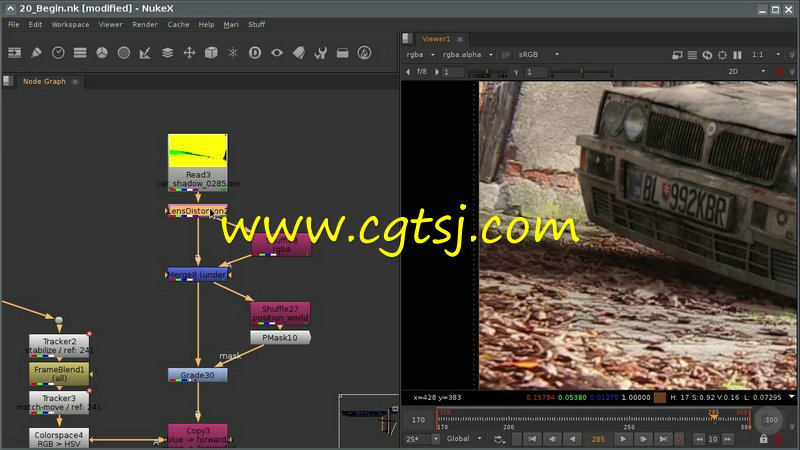Open the Color nodes wheel menu

(102, 53)
